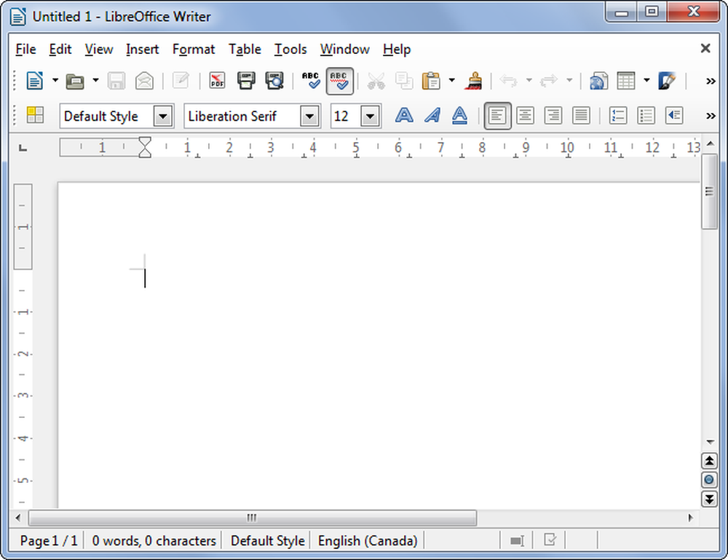Image resolution: width=728 pixels, height=560 pixels.
Task: Open the Styles and Formatting icon
Action: (x=35, y=115)
